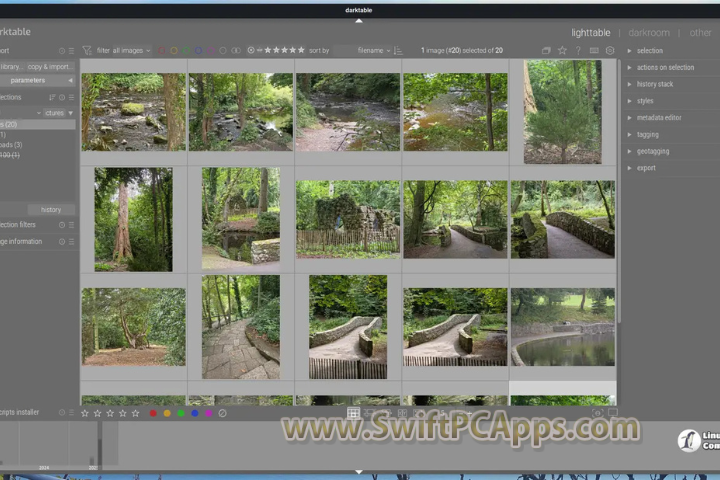Open the filter all images dropdown

tap(131, 51)
